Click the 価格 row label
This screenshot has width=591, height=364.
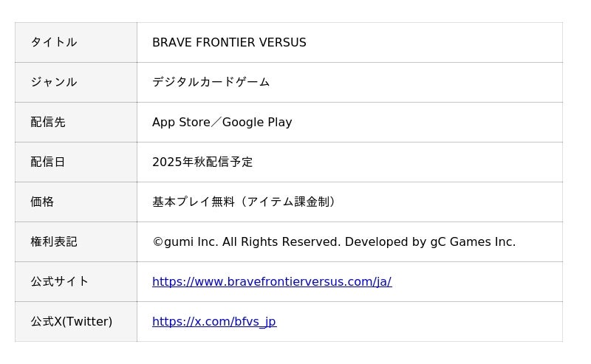(42, 202)
